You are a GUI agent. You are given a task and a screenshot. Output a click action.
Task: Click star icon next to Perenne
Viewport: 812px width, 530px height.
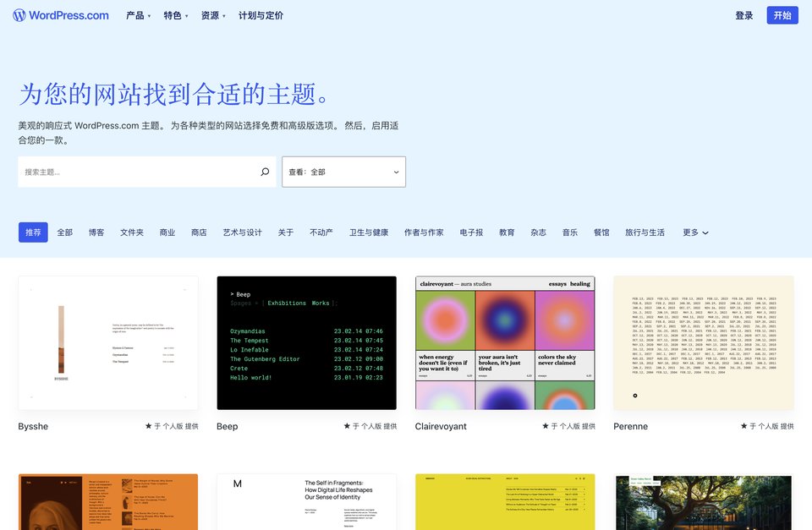(743, 426)
